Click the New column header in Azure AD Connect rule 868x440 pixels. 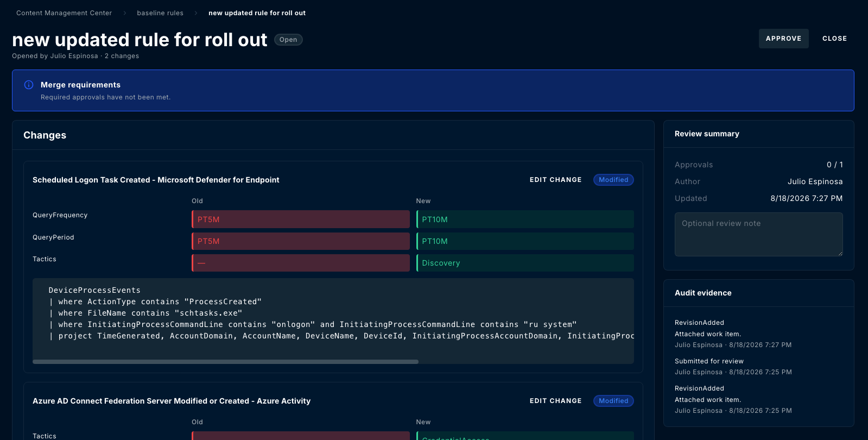pyautogui.click(x=423, y=422)
